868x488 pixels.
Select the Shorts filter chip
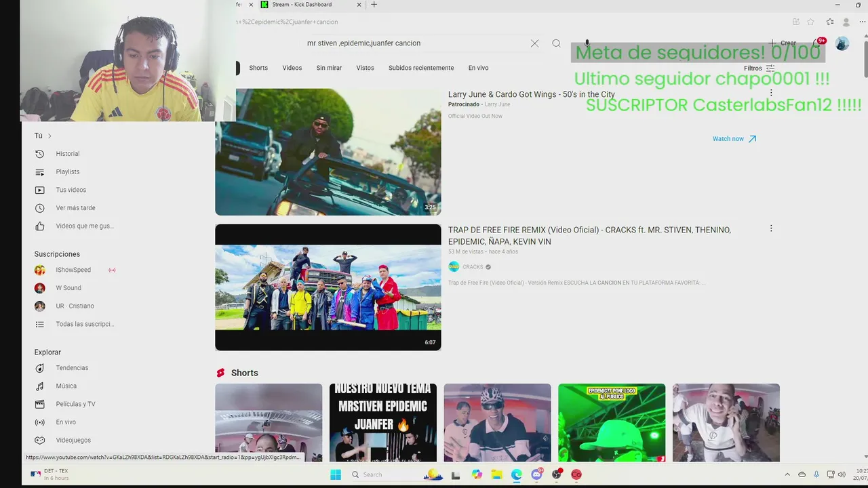pyautogui.click(x=258, y=68)
